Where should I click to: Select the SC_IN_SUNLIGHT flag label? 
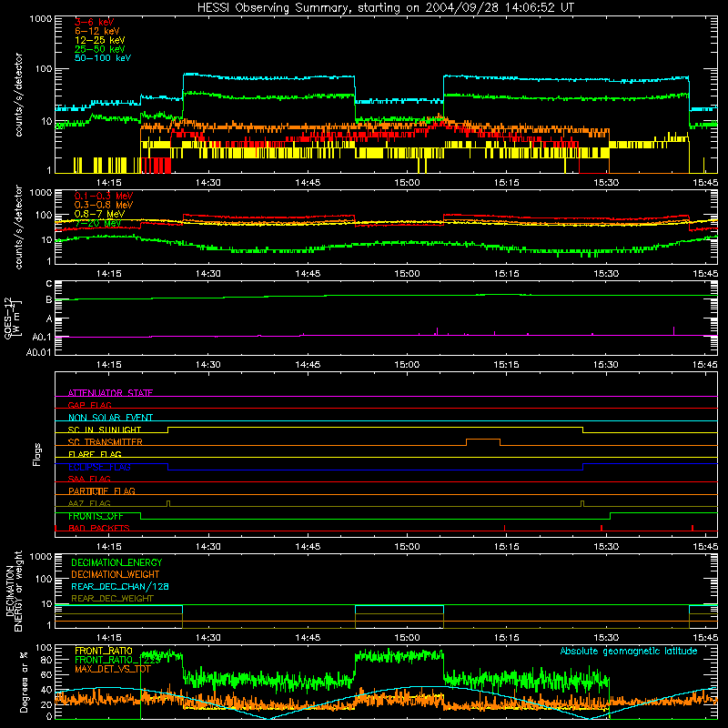104,430
